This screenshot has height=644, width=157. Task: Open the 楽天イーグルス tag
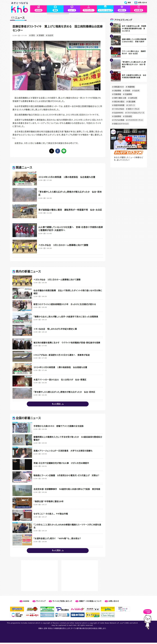tap(133, 109)
